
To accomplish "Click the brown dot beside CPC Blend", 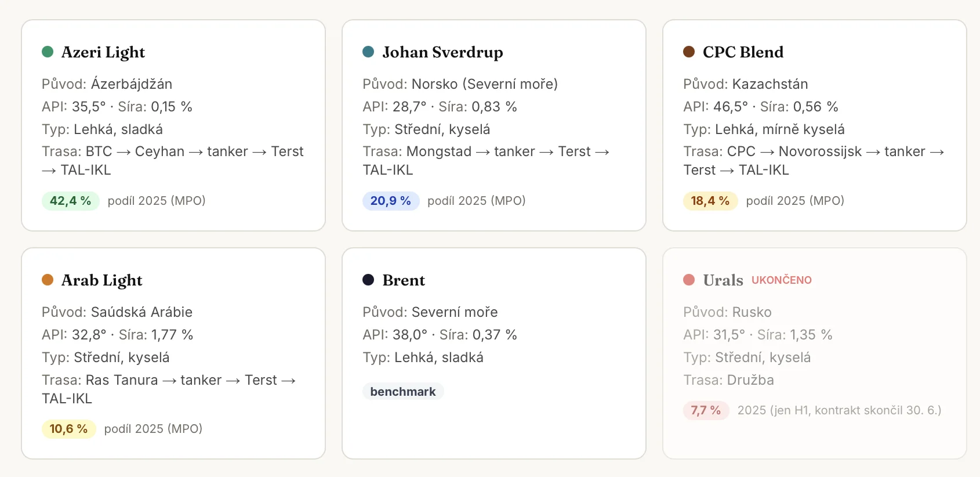I will (x=689, y=52).
